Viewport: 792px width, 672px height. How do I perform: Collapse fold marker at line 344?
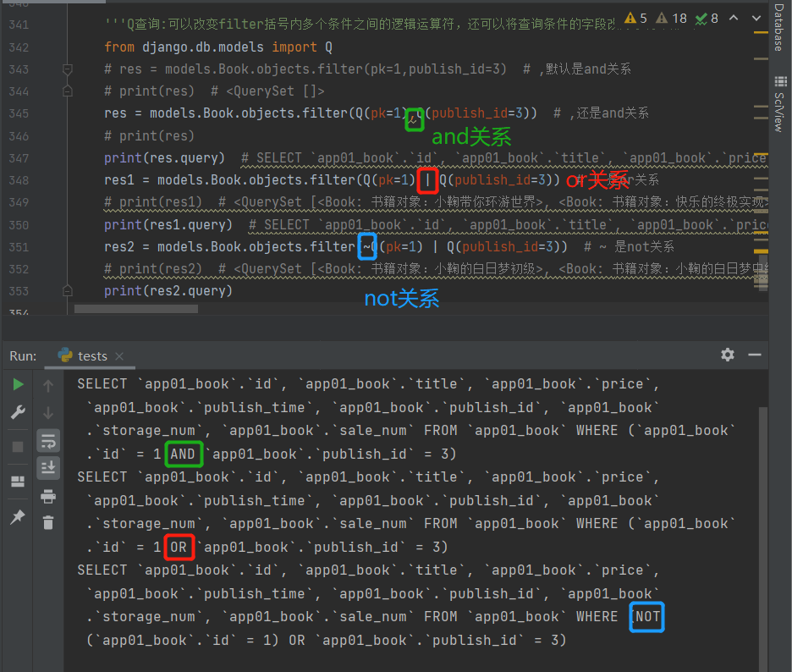(67, 91)
